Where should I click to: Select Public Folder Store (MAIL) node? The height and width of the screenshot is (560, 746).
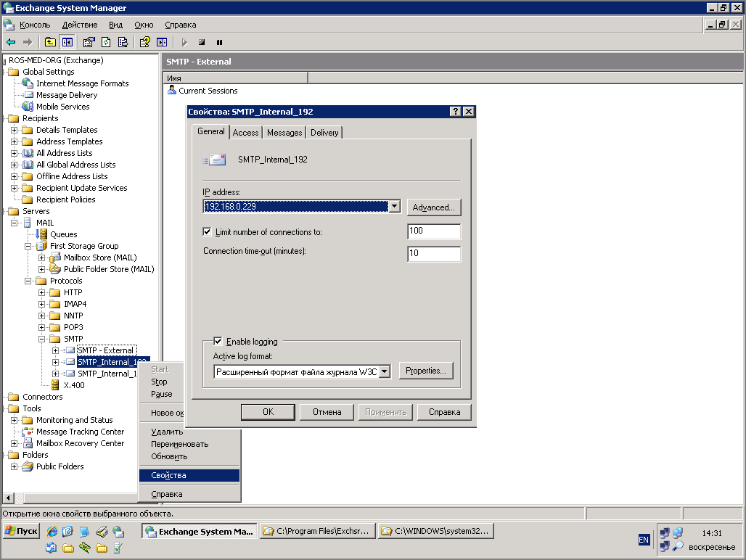click(x=109, y=270)
